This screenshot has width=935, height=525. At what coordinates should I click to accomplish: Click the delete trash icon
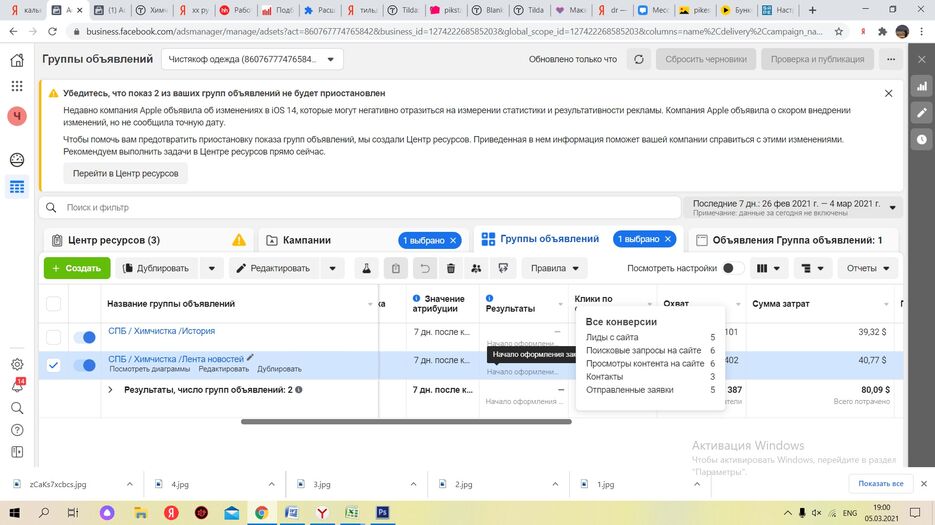pos(451,268)
